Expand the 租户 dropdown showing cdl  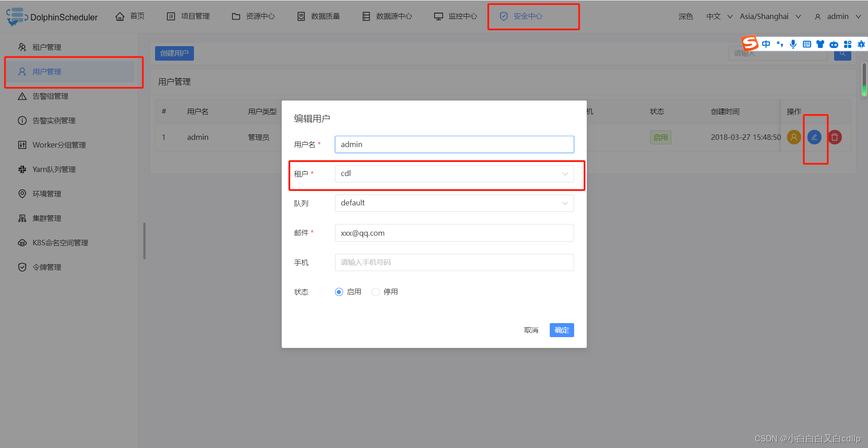(x=454, y=174)
